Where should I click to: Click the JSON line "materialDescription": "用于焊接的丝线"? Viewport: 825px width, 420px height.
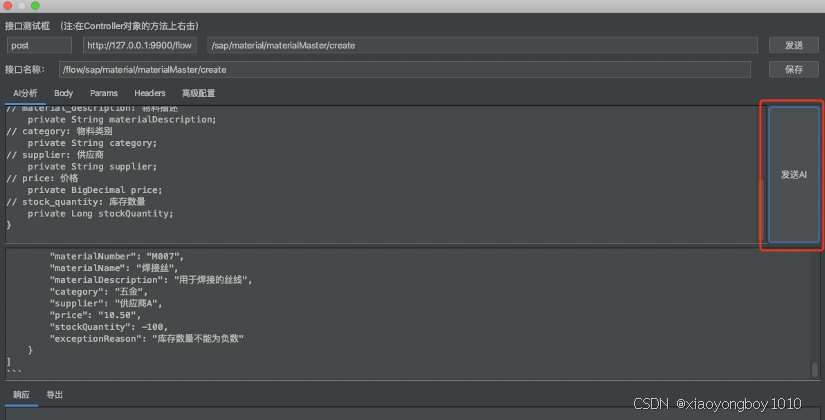coord(151,280)
